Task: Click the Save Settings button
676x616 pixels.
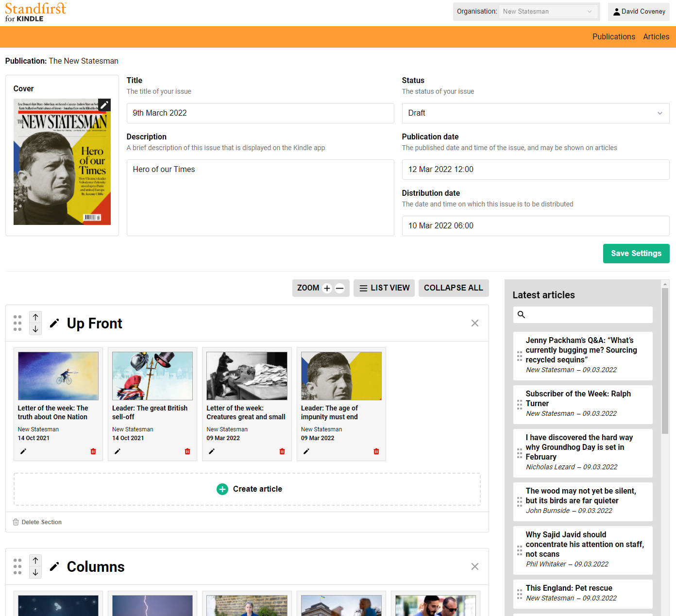Action: [636, 254]
